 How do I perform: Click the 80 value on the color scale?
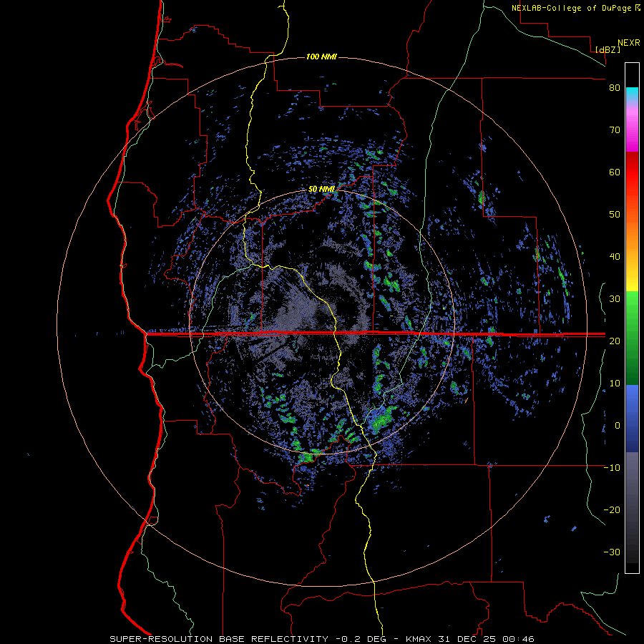(x=615, y=88)
